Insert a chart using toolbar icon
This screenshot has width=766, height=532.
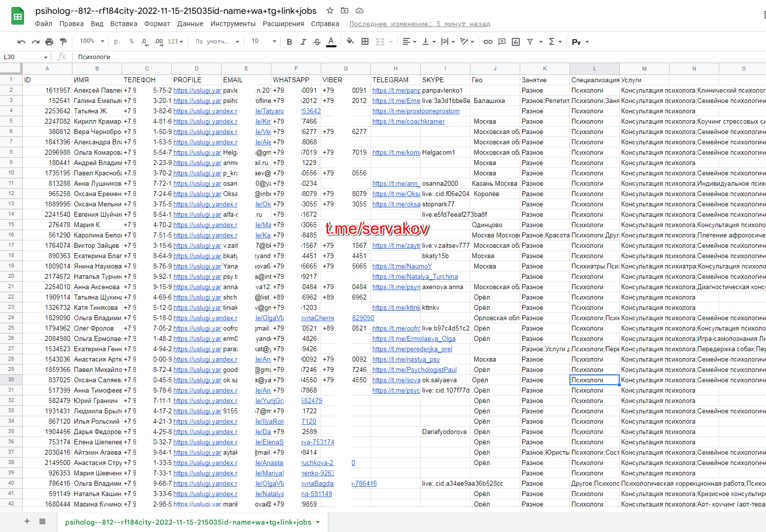[516, 42]
